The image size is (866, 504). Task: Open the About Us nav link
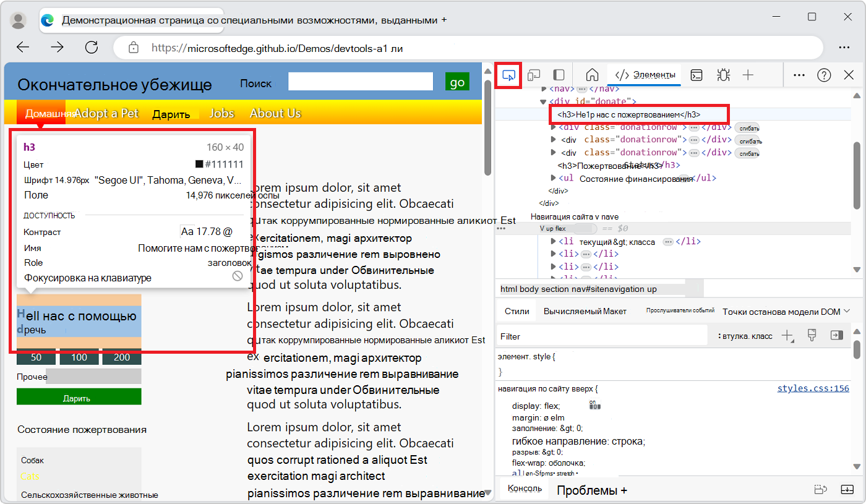tap(275, 113)
